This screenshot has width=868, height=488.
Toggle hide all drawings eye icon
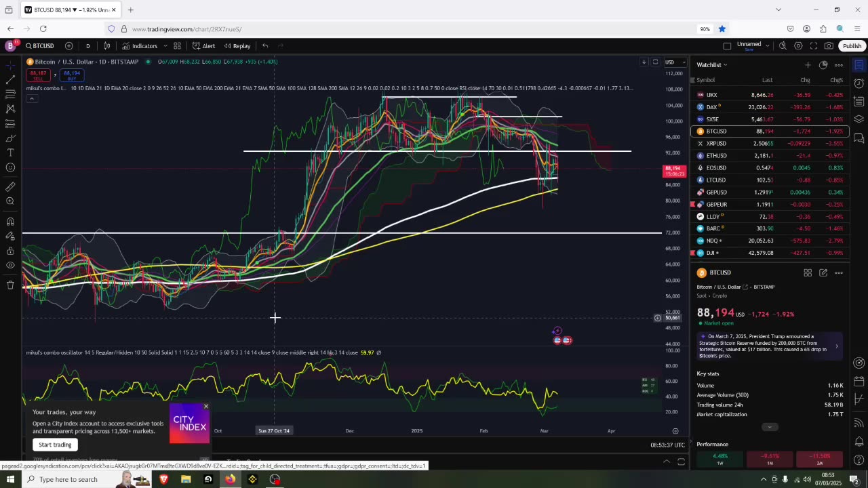click(x=10, y=265)
